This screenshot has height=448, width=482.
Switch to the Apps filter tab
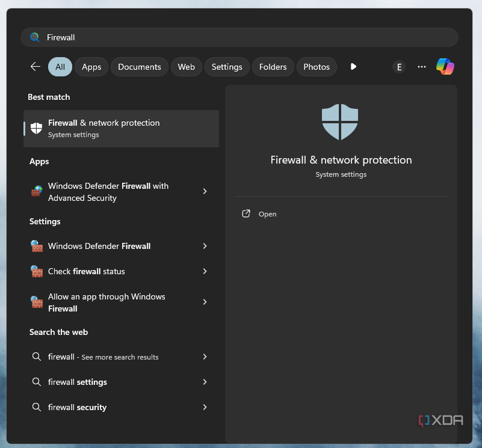coord(91,67)
